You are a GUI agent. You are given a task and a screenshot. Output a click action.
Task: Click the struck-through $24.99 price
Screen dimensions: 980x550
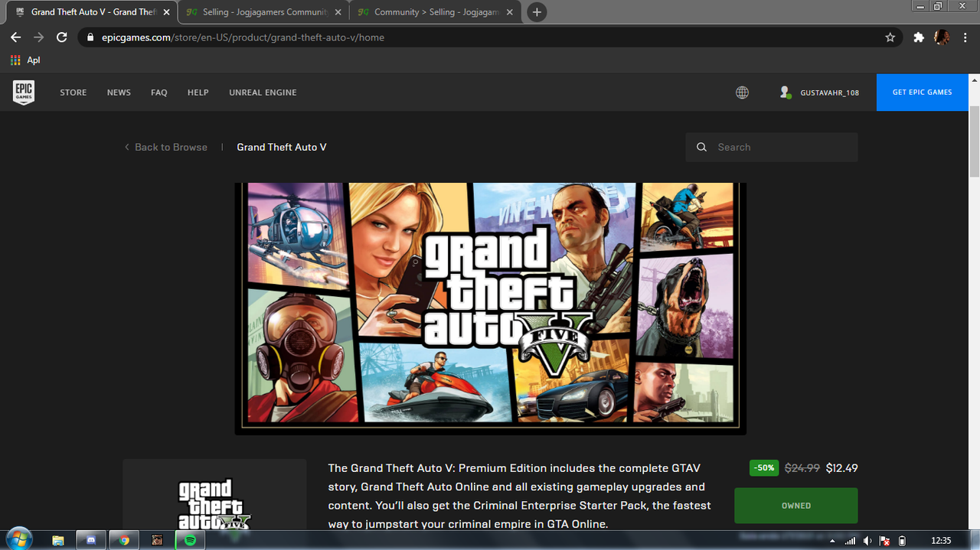[x=802, y=468]
